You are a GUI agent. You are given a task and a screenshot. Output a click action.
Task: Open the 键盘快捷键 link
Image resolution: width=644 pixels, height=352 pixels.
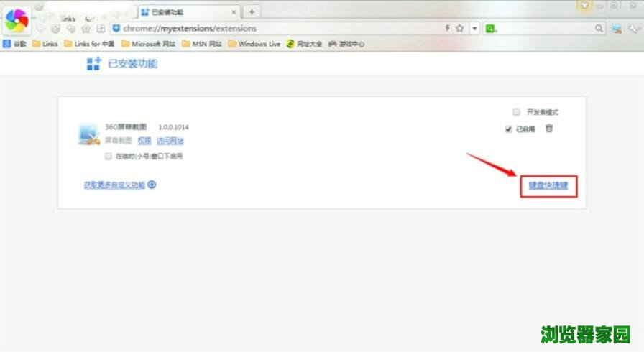(548, 185)
